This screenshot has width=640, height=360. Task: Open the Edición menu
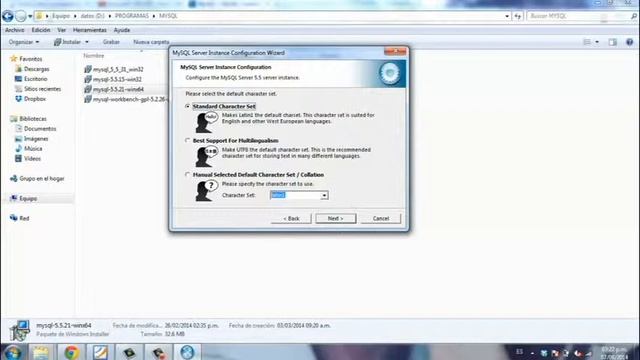tap(41, 30)
